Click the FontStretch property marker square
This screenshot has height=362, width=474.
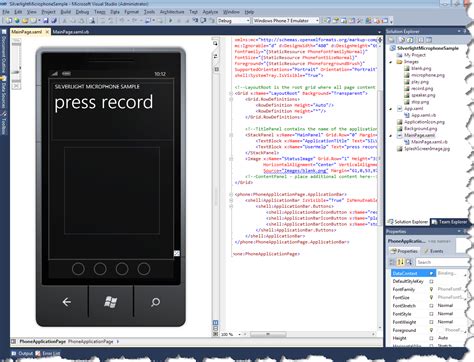[x=431, y=306]
